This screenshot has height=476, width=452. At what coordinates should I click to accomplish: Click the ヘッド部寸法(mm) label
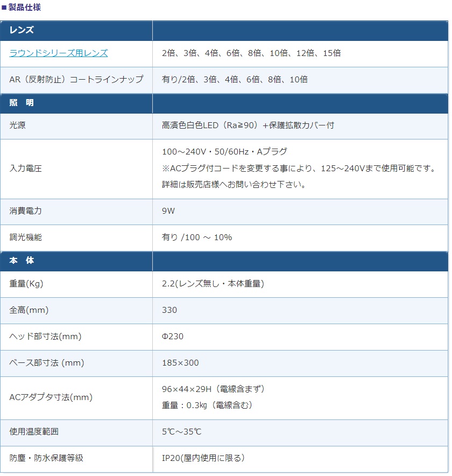[46, 337]
